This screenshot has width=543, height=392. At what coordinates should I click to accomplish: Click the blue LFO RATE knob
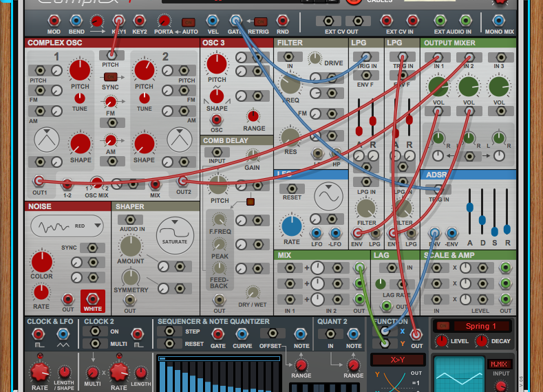(x=292, y=225)
